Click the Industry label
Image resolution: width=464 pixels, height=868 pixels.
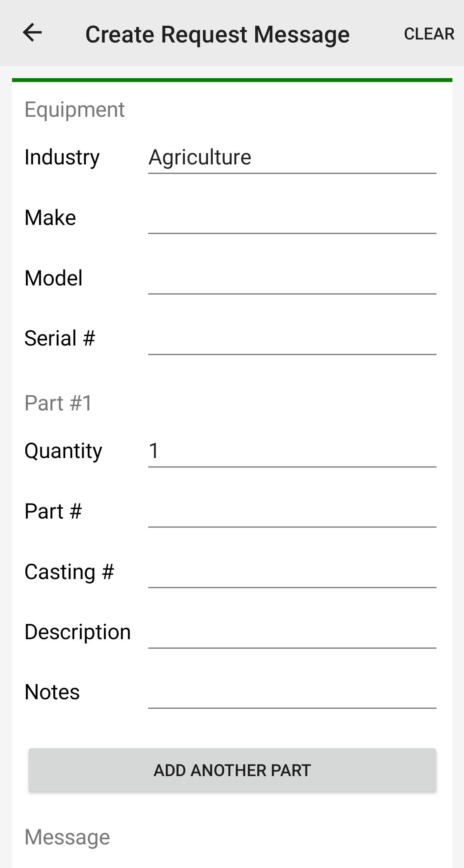(62, 157)
